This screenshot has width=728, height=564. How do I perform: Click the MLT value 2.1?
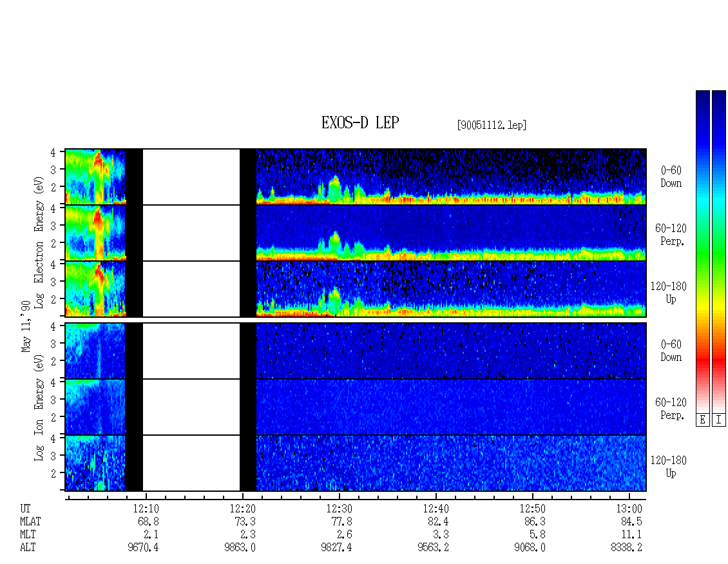coord(151,535)
